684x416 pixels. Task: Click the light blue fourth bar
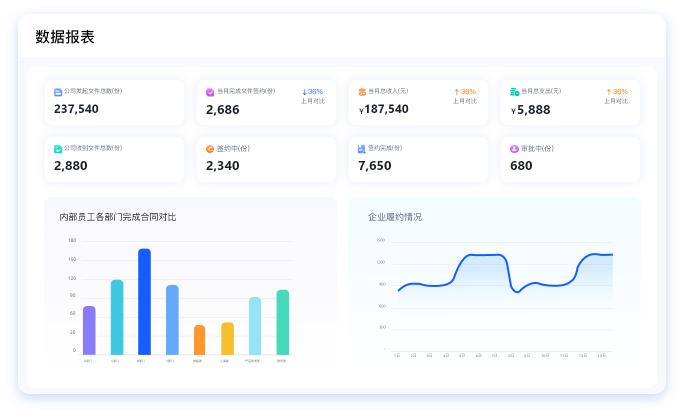click(172, 320)
